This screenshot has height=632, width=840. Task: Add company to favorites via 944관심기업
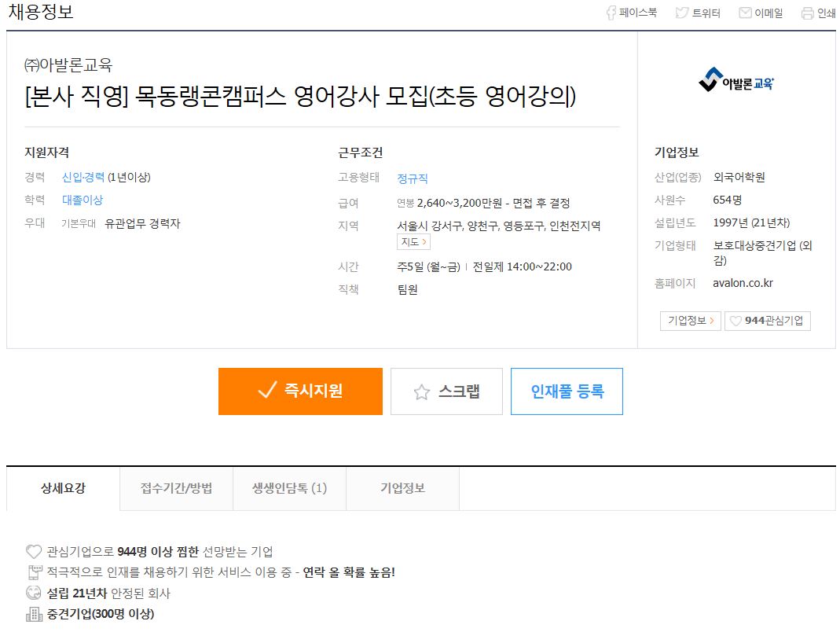click(768, 321)
